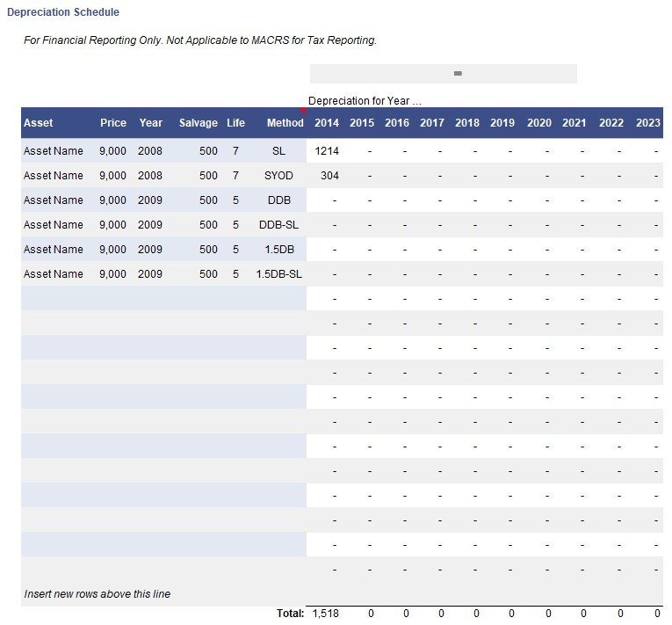Select the Salvage column header

(198, 123)
